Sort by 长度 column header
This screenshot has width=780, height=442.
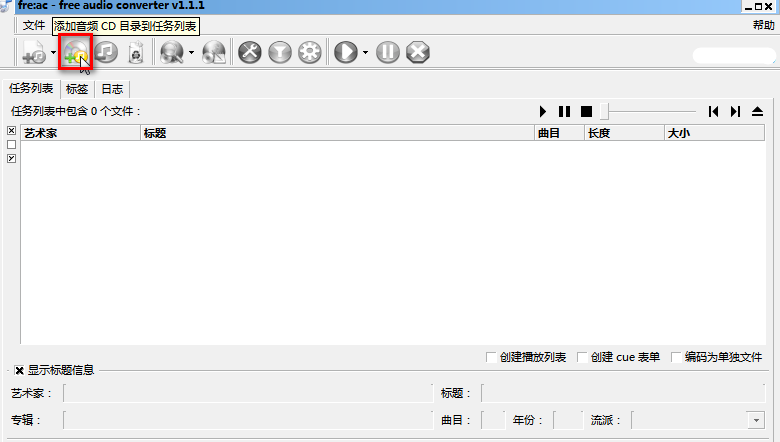(624, 133)
